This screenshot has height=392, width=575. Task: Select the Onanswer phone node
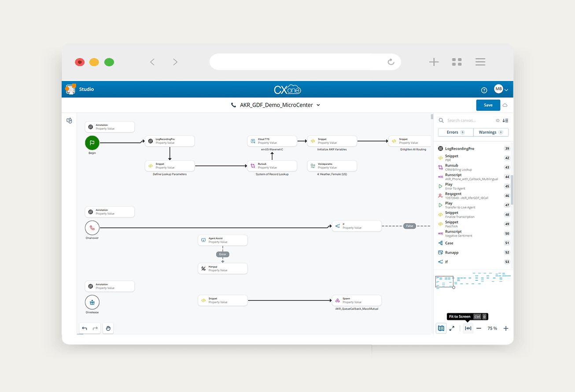(92, 227)
